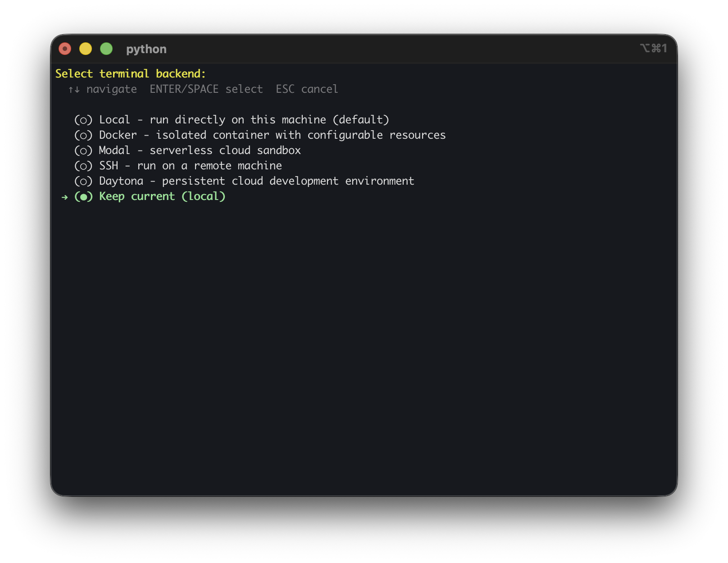Click 'Modal - serverless cloud sandbox' text
Image resolution: width=728 pixels, height=563 pixels.
(x=200, y=150)
